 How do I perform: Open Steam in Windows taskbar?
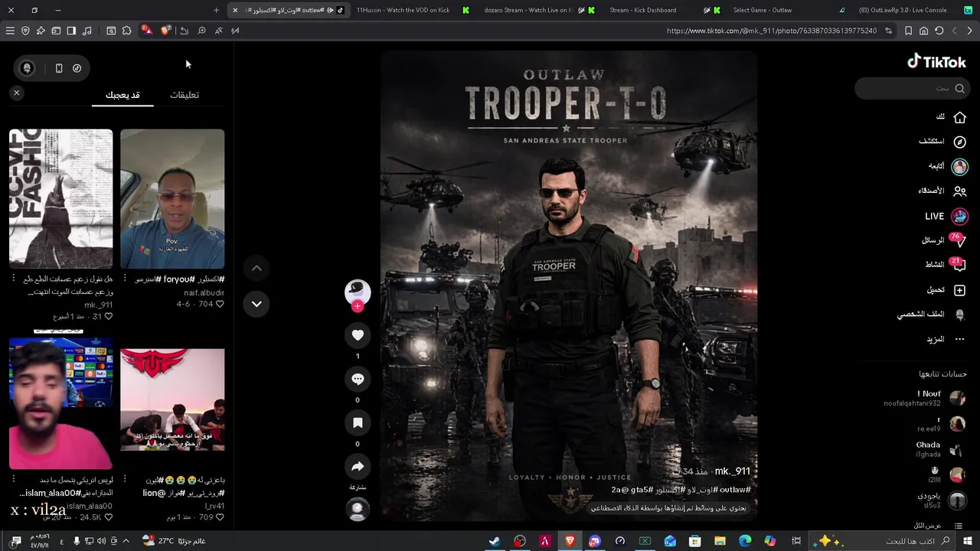pos(495,541)
